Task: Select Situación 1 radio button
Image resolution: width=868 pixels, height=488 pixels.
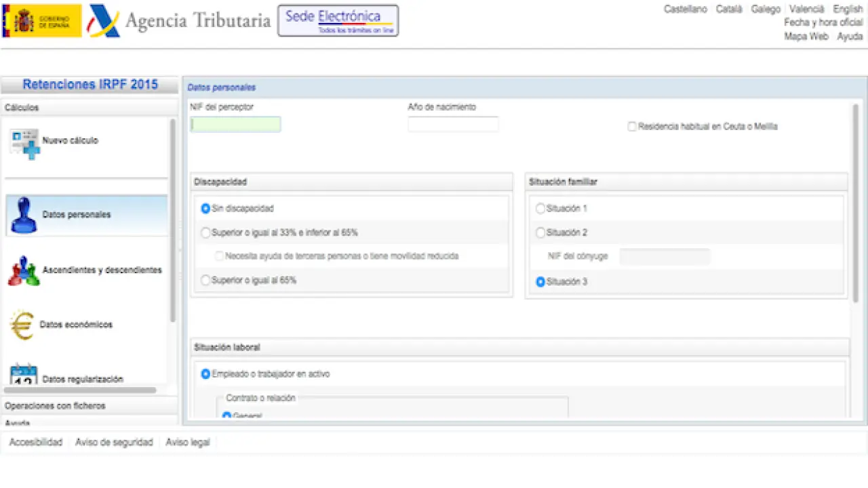Action: pos(540,209)
